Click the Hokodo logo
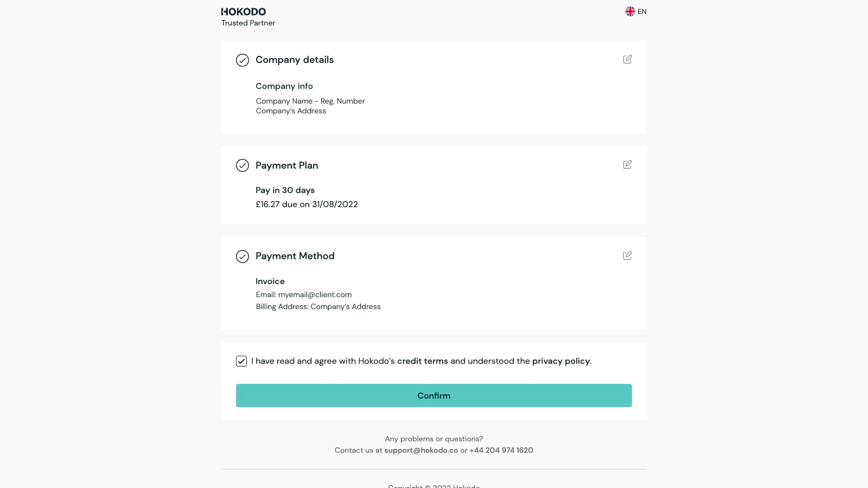The height and width of the screenshot is (488, 868). [x=244, y=12]
